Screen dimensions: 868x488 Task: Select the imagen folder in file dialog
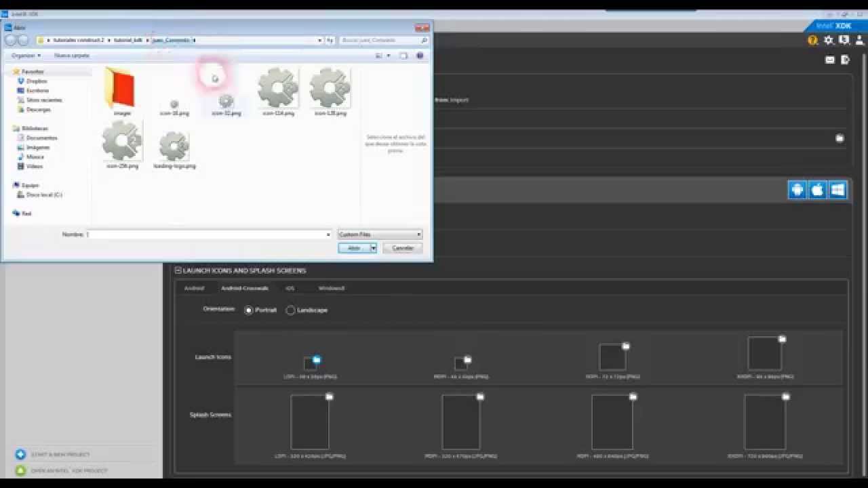point(121,91)
